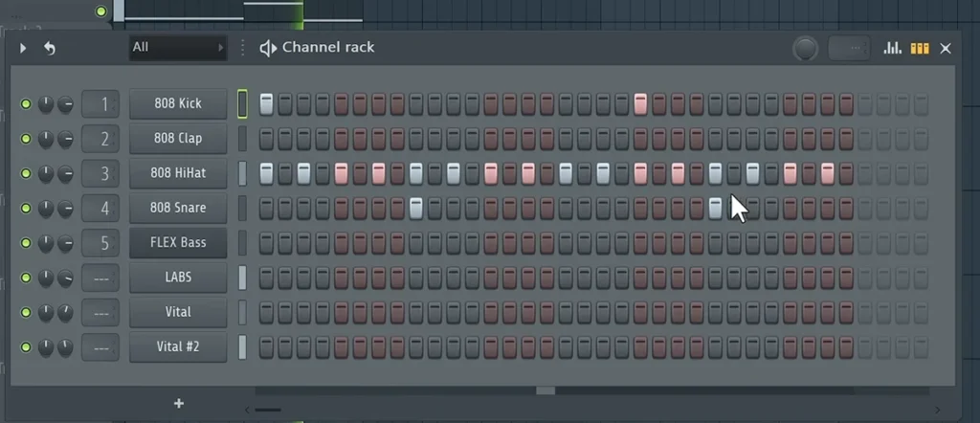The width and height of the screenshot is (980, 423).
Task: Toggle the first step of 808 Kick
Action: tap(266, 103)
